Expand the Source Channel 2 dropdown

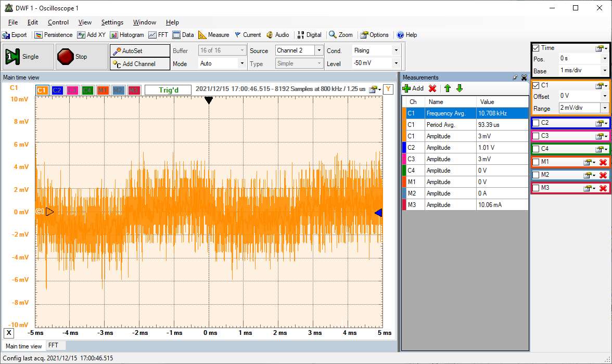pyautogui.click(x=318, y=50)
